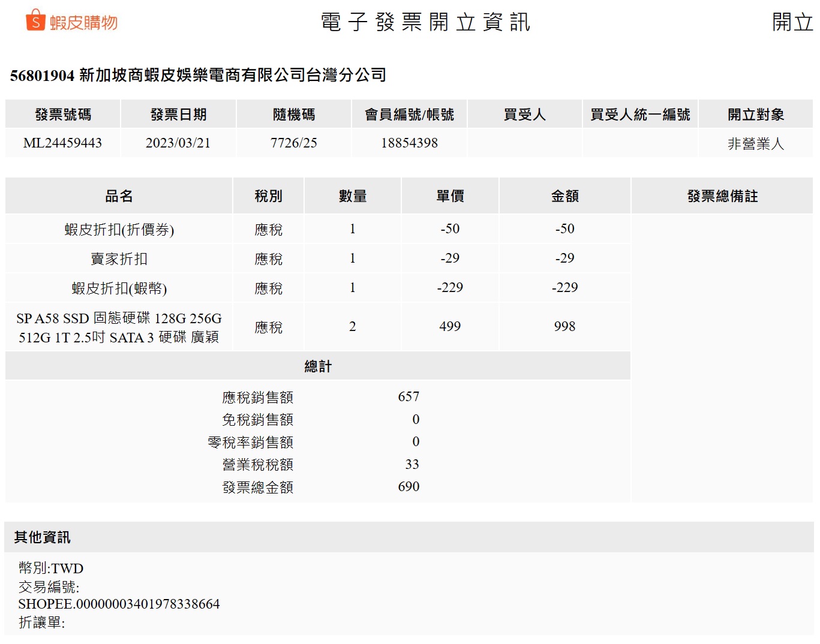Screen dimensions: 820x644
Task: Select the SHOPEE transaction number text
Action: click(x=119, y=604)
